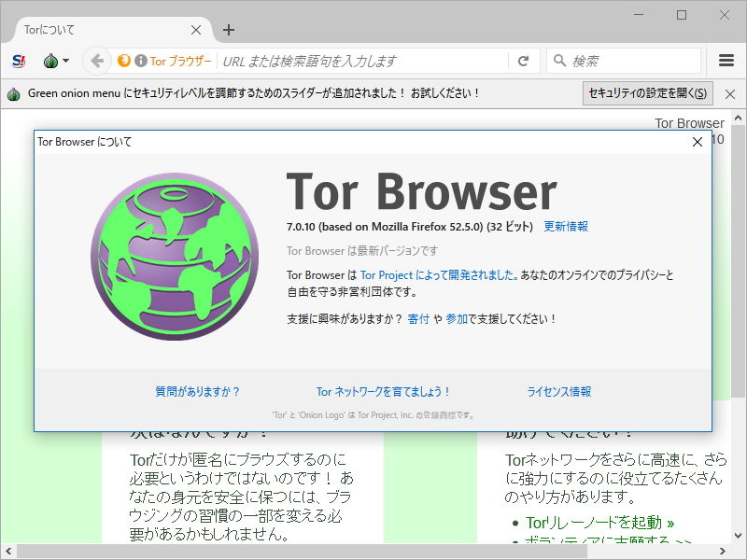This screenshot has width=747, height=560.
Task: Click the Tor ブラウザー identity label
Action: coord(180,61)
